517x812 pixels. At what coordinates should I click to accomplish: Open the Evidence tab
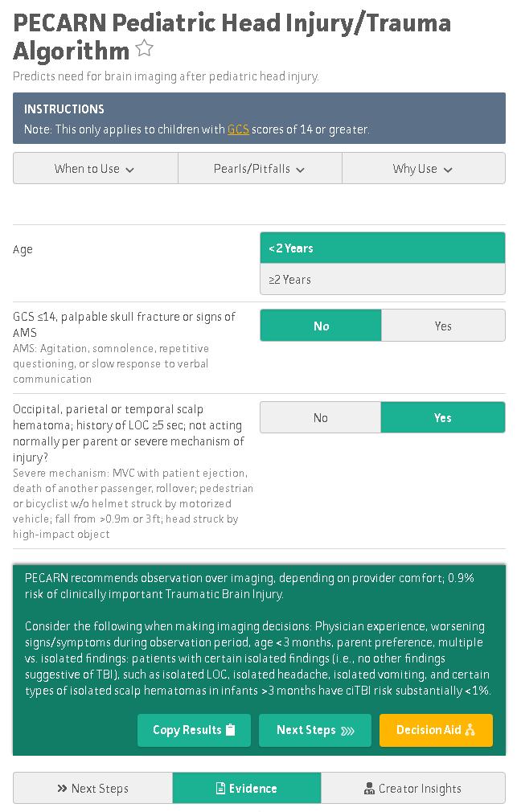[247, 789]
